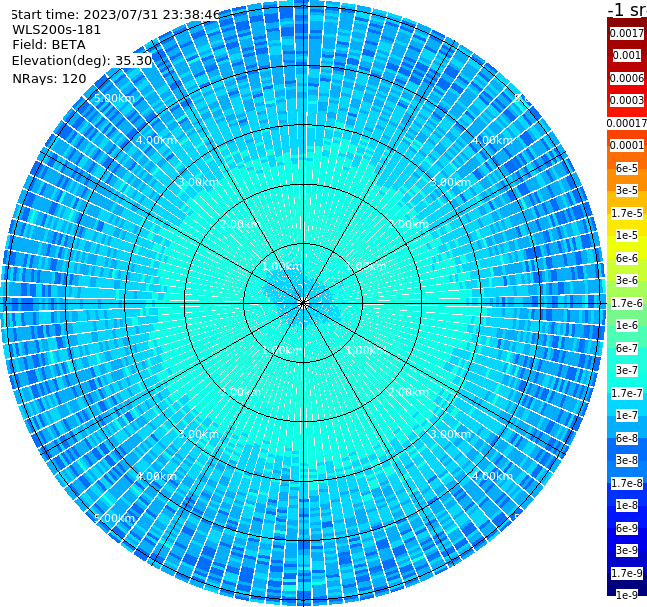This screenshot has width=647, height=607.
Task: Select the 3e-5 colorbar tick
Action: pos(627,190)
